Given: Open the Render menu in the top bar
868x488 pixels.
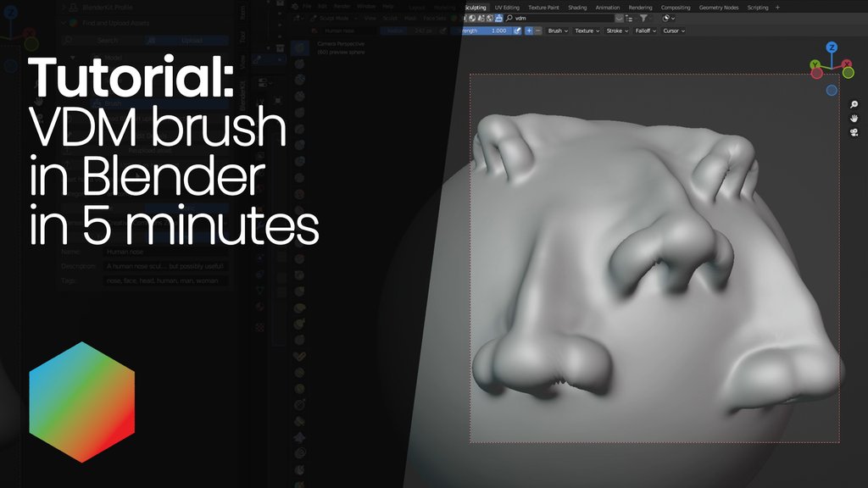Looking at the screenshot, I should [x=342, y=6].
